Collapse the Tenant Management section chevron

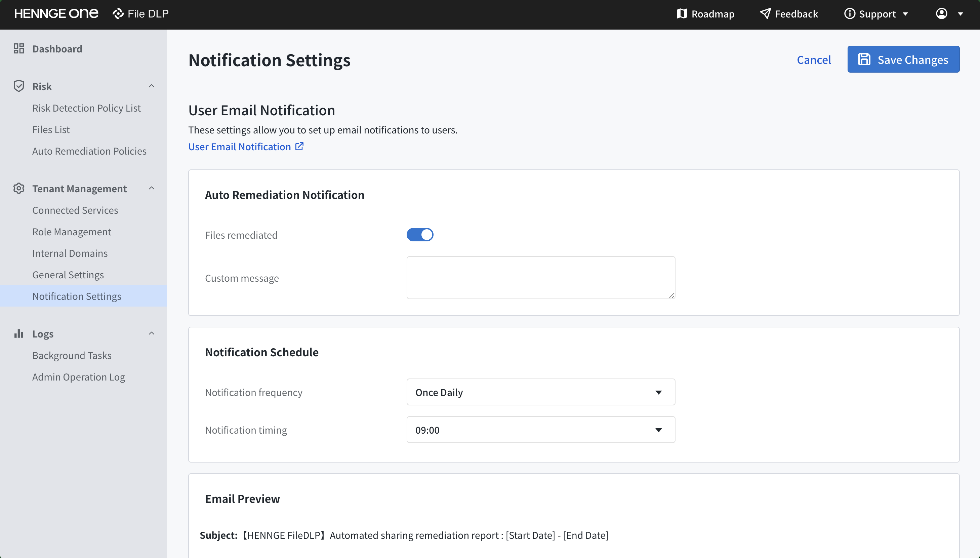(x=151, y=189)
